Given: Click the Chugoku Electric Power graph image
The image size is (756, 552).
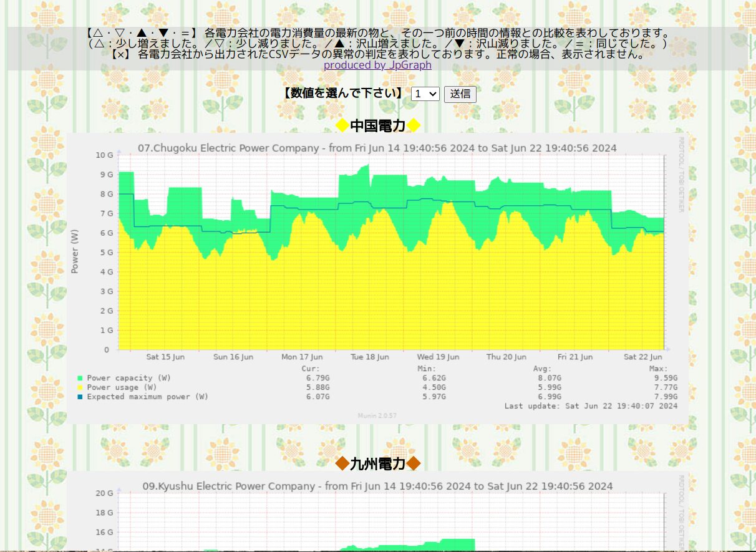Looking at the screenshot, I should pos(377,279).
